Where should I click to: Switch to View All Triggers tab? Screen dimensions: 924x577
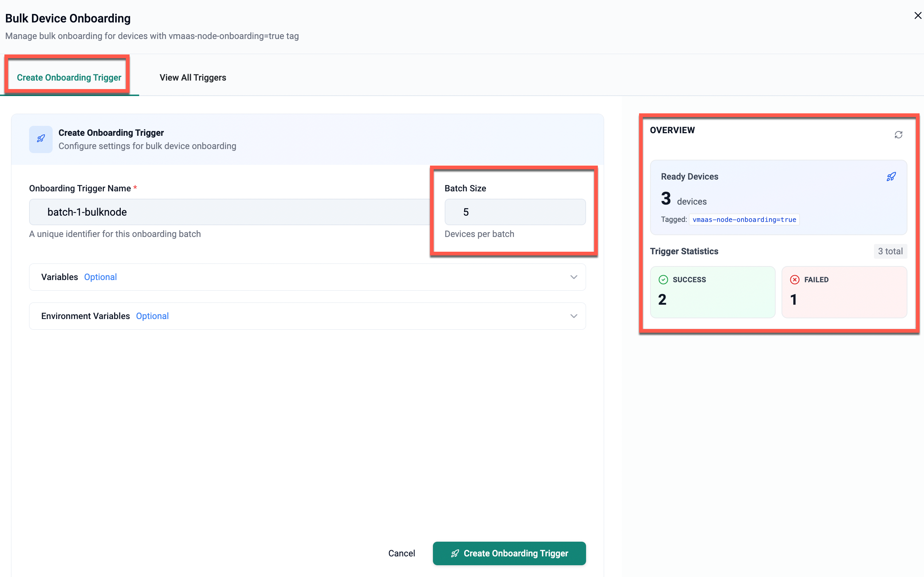(193, 78)
